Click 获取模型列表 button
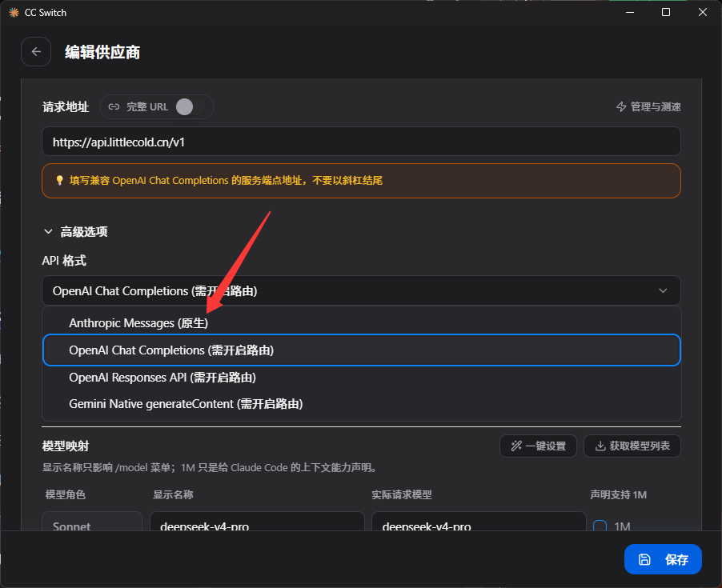The image size is (722, 588). pos(632,446)
